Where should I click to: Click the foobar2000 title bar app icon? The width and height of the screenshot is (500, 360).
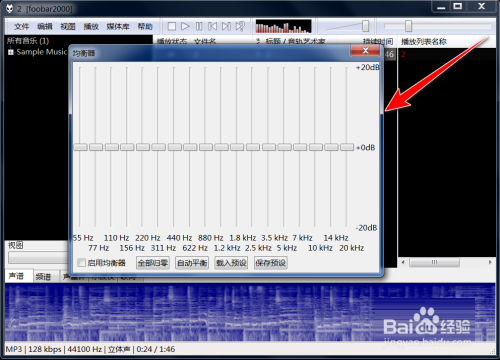(x=10, y=9)
